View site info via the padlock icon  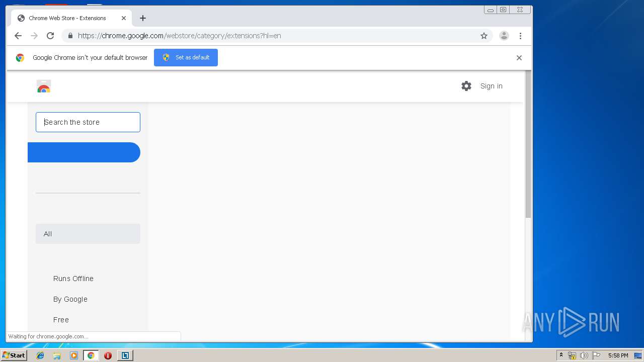[70, 36]
